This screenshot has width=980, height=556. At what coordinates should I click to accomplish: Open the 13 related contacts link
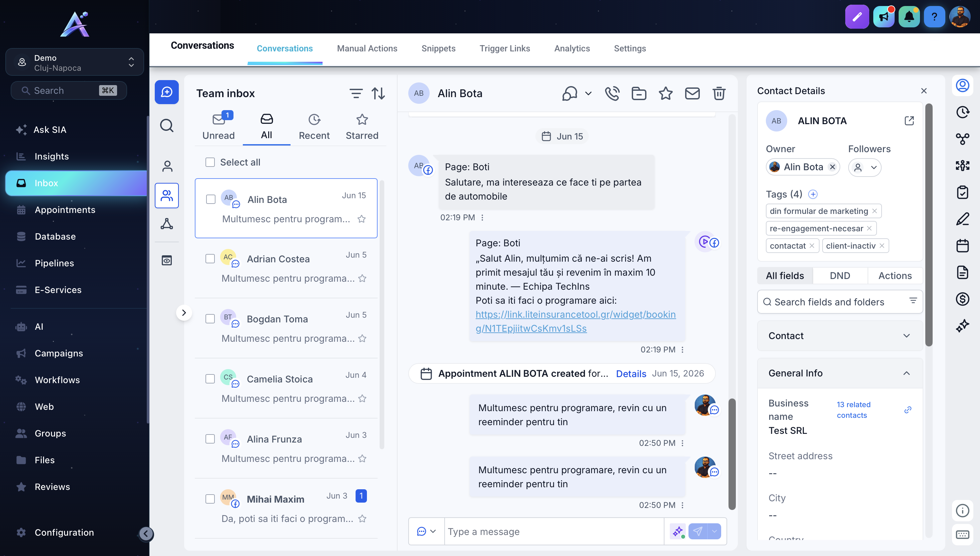(x=853, y=410)
